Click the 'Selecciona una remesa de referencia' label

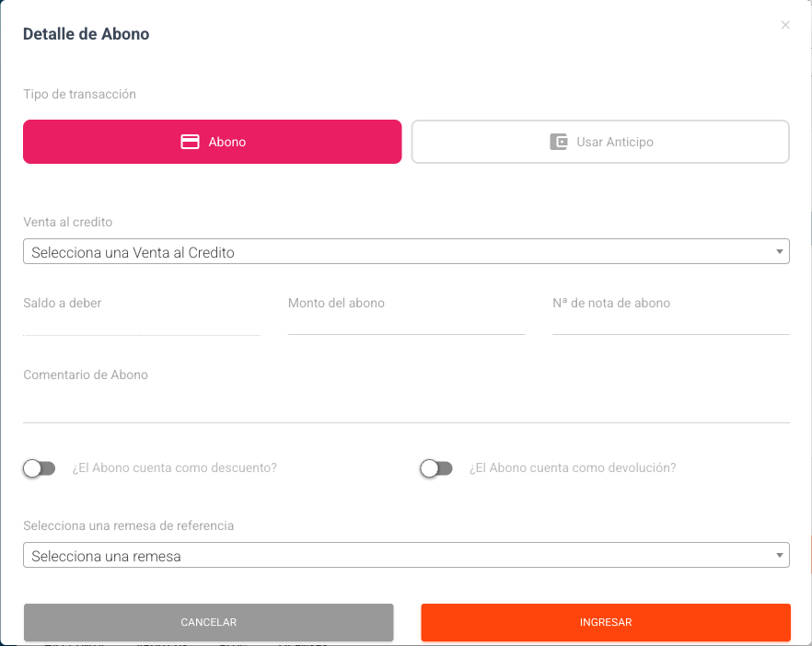[128, 525]
